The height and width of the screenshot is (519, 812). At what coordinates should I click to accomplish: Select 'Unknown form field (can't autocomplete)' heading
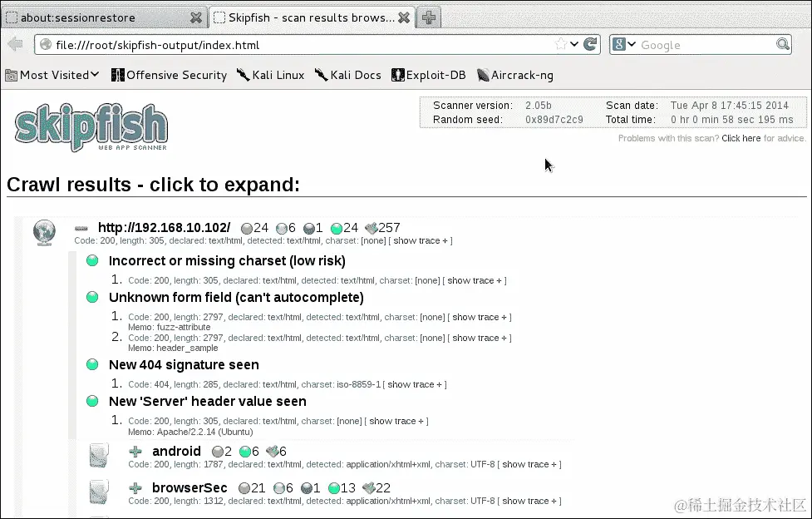[236, 297]
